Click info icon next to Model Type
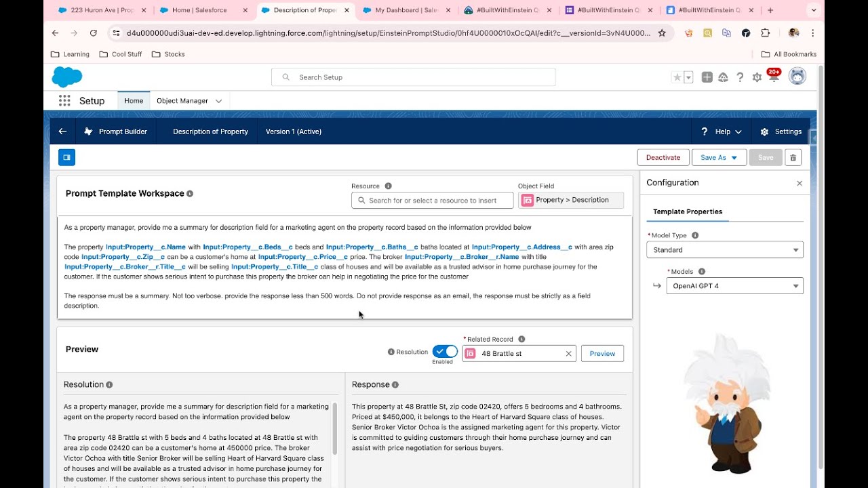868x488 pixels. click(695, 235)
